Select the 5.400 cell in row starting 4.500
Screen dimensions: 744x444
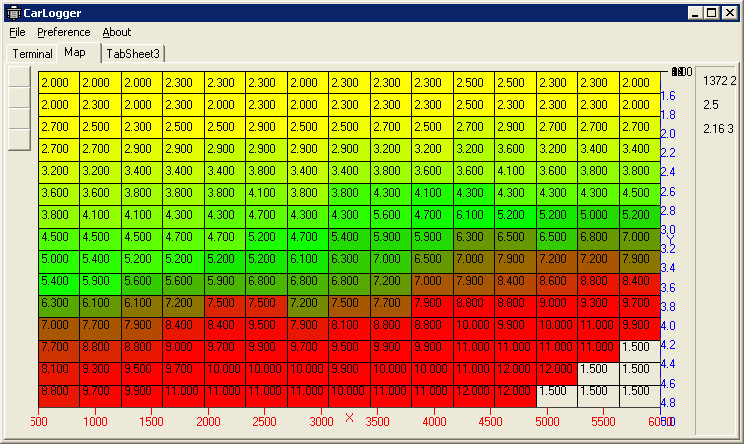coord(349,240)
